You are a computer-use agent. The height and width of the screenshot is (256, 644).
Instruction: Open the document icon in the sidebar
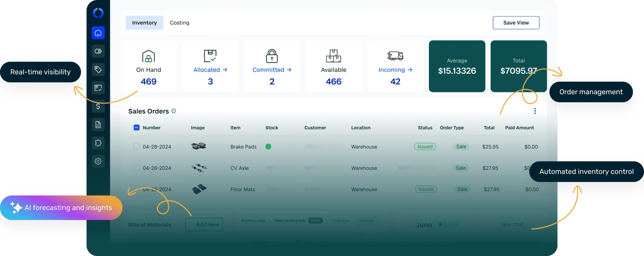tap(98, 125)
